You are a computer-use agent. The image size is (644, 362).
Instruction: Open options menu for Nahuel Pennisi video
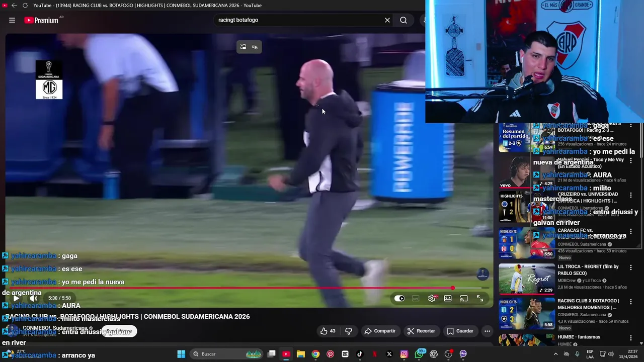pyautogui.click(x=630, y=161)
